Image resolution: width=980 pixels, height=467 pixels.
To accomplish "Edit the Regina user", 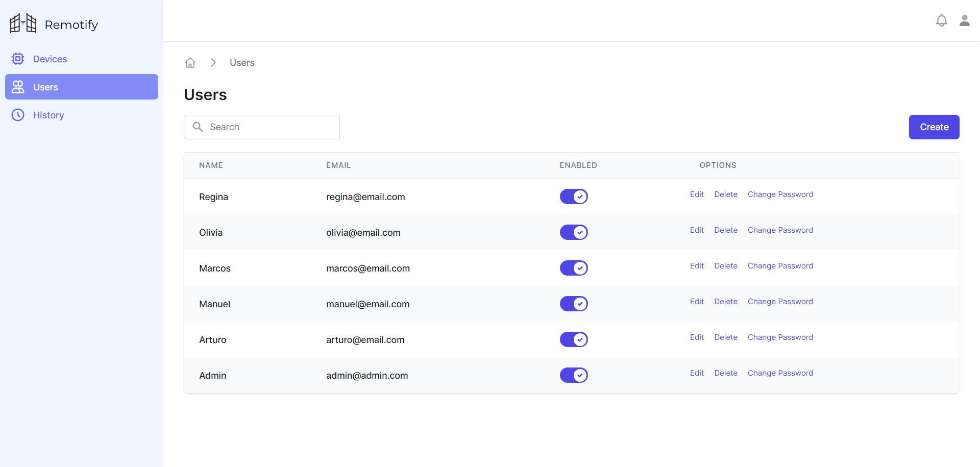I will coord(697,194).
